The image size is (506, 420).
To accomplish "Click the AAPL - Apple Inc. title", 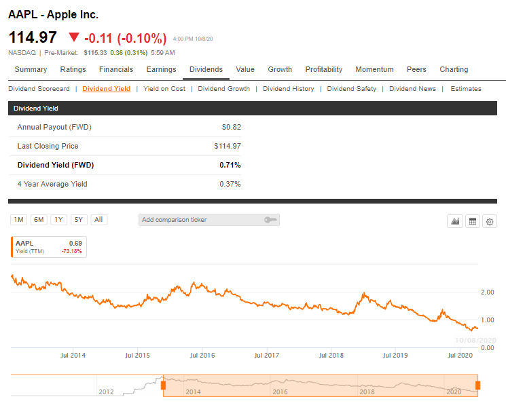I will [x=53, y=14].
